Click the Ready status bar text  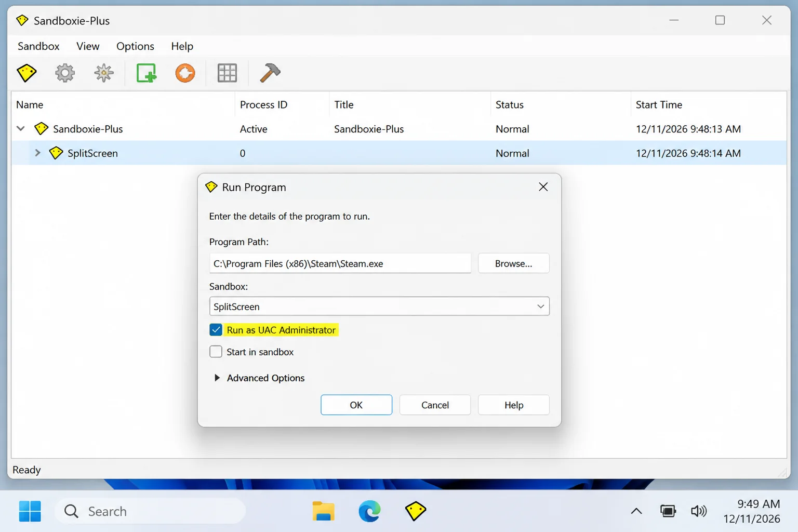point(26,470)
